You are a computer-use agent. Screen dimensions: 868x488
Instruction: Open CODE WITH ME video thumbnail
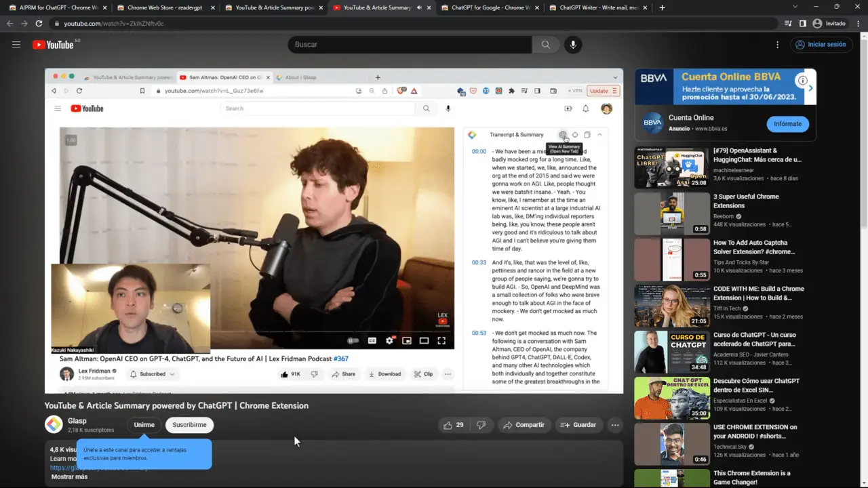tap(672, 306)
